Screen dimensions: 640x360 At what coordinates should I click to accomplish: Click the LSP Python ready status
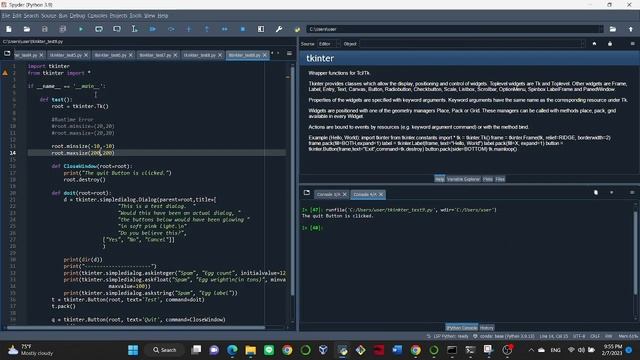click(448, 336)
